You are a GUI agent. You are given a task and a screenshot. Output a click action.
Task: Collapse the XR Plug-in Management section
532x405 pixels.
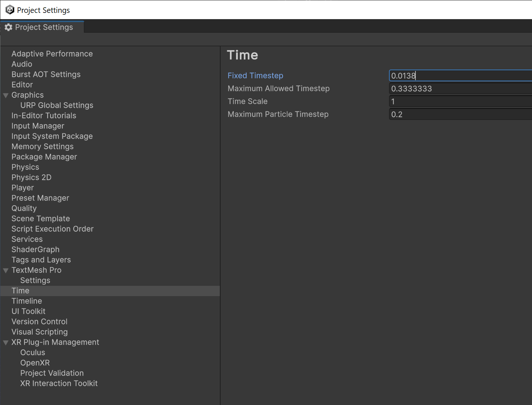pyautogui.click(x=6, y=342)
